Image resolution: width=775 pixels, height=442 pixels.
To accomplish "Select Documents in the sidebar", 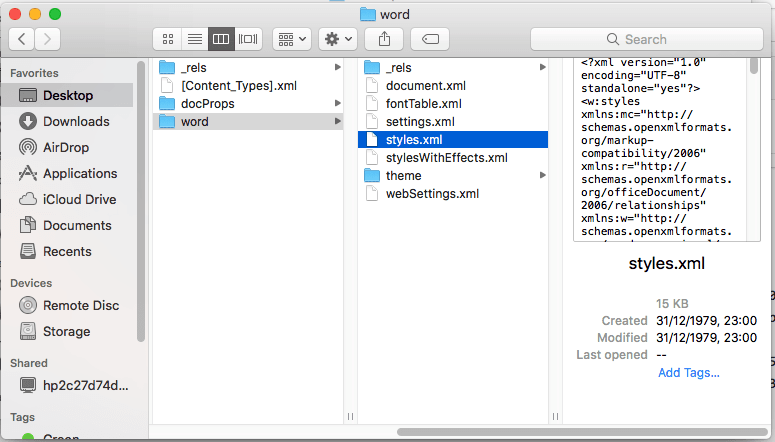I will 76,225.
